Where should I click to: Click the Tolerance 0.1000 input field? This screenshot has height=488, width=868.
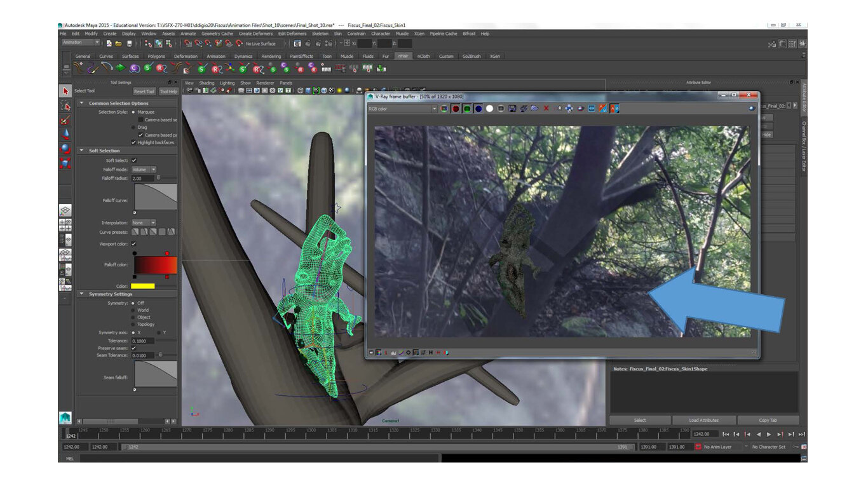[143, 341]
